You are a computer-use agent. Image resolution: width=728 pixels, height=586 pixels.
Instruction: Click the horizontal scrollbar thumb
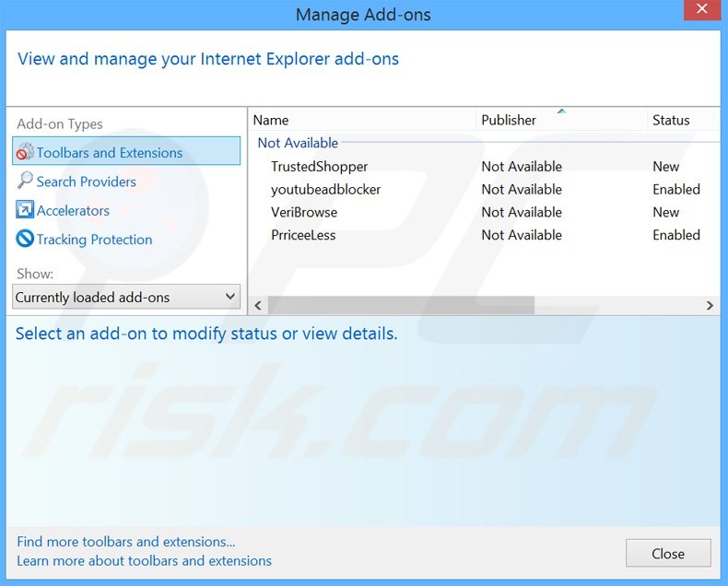[400, 305]
